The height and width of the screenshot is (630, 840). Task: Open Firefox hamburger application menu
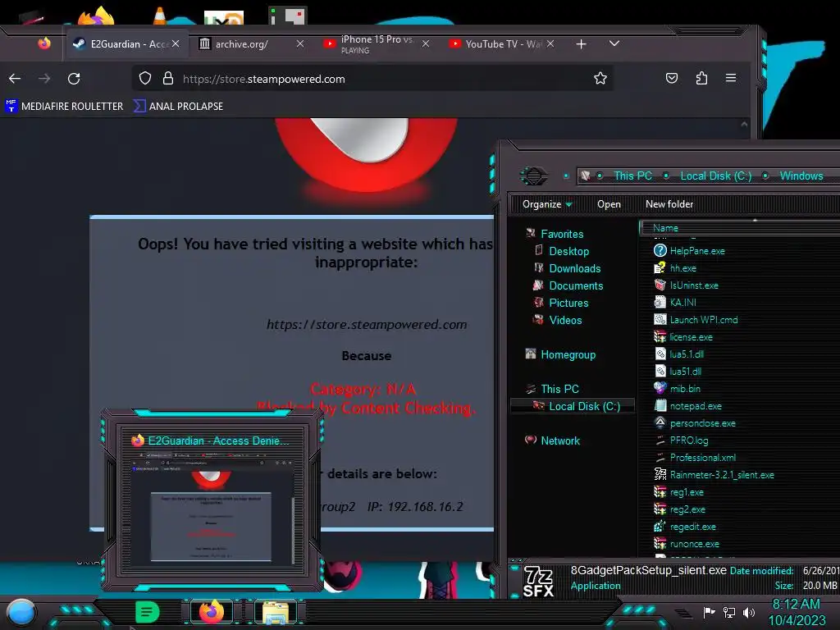click(731, 78)
